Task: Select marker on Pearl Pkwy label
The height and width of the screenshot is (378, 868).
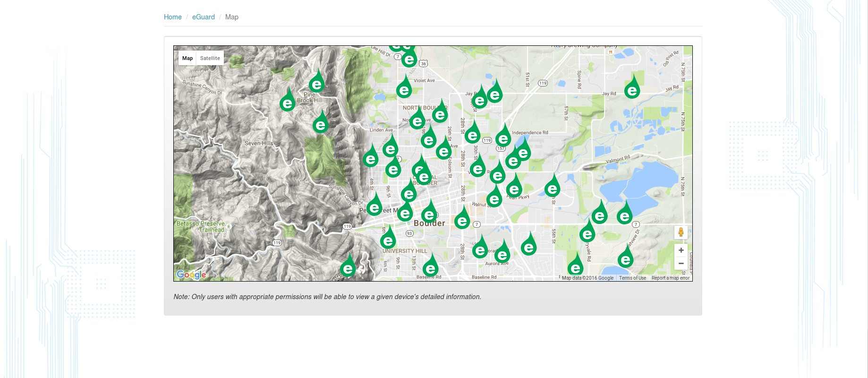Action: [514, 186]
